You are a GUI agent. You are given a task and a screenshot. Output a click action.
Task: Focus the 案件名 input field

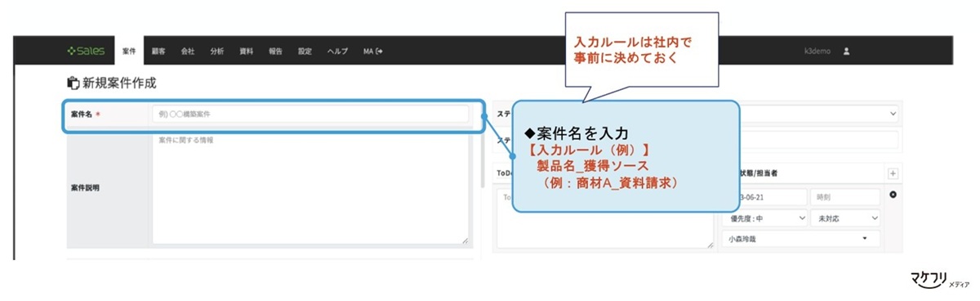click(x=310, y=114)
